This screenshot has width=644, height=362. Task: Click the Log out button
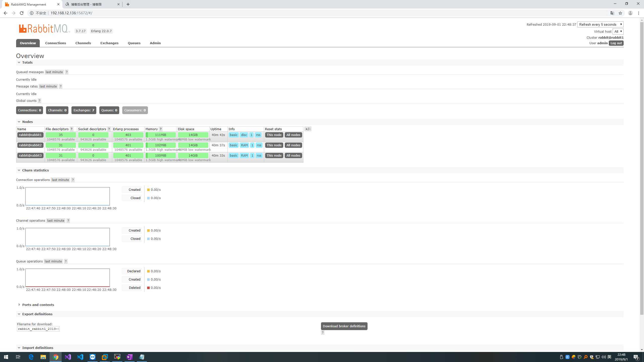click(616, 43)
